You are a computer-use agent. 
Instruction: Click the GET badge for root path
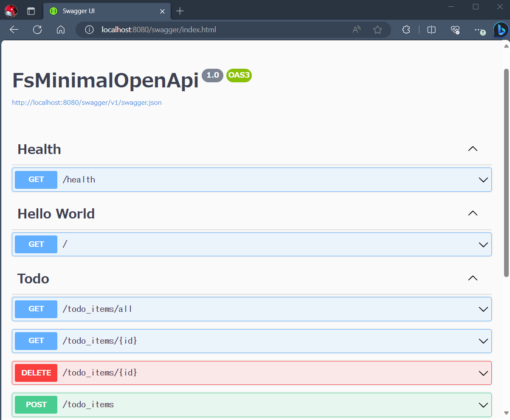[36, 244]
